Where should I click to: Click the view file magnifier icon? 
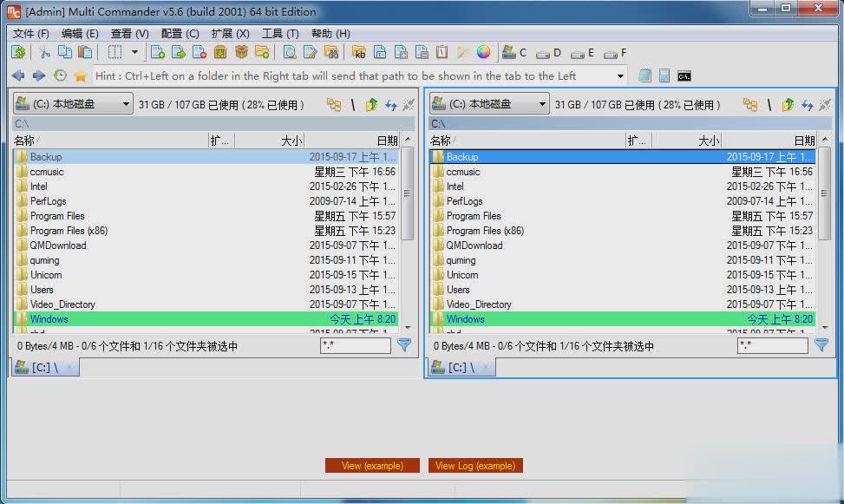(290, 52)
